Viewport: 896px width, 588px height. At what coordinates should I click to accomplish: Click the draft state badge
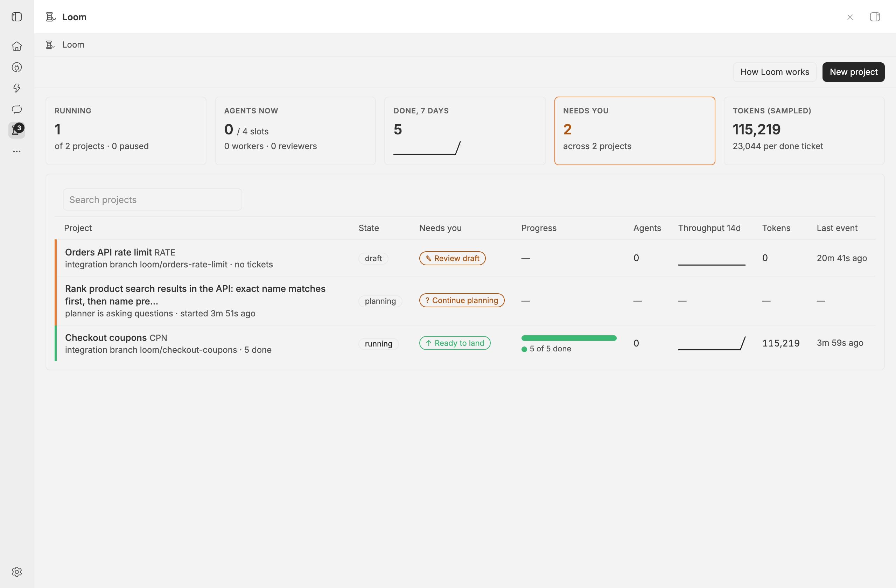coord(373,258)
